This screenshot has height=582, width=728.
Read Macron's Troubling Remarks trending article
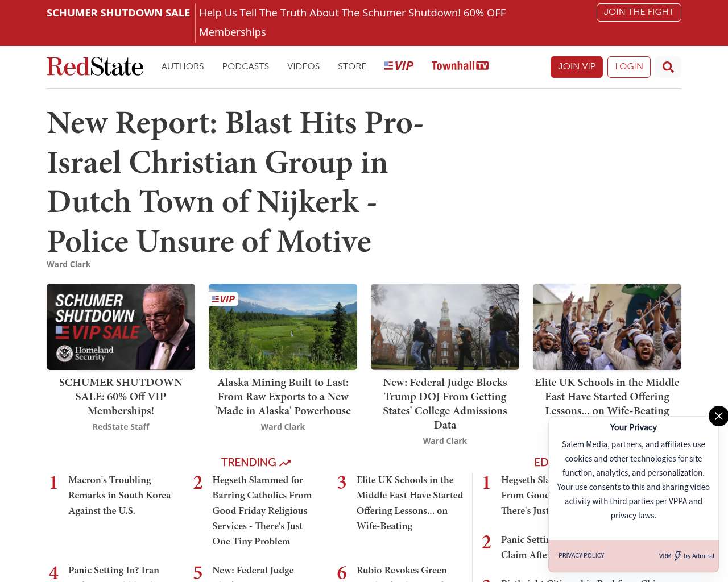click(x=119, y=495)
